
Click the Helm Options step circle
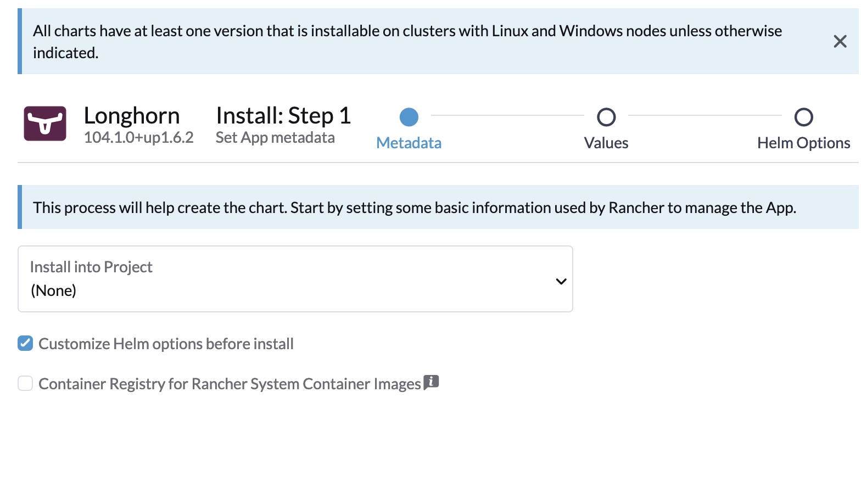[803, 117]
